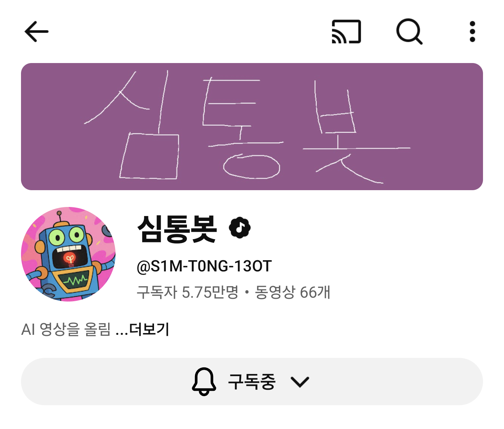Tap the notification bell icon

click(204, 381)
